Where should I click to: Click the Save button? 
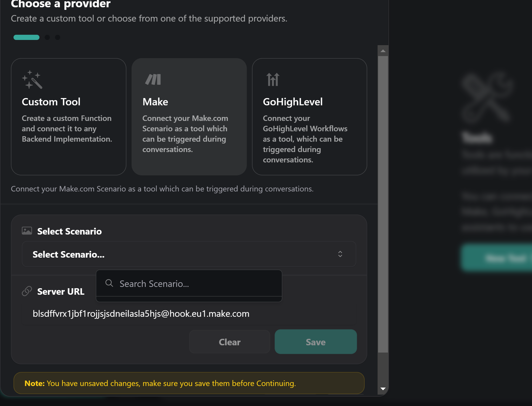pos(316,342)
